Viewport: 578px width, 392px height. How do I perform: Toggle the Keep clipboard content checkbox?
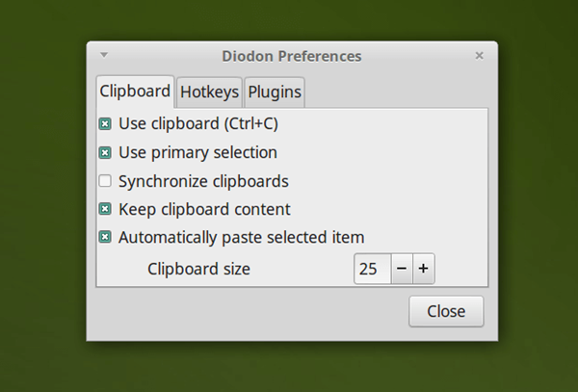(x=105, y=209)
